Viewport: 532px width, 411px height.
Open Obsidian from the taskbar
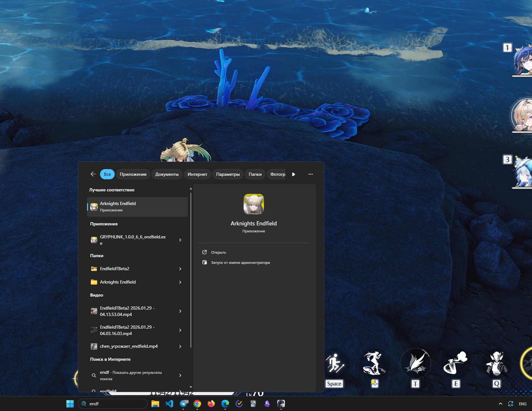pyautogui.click(x=267, y=404)
